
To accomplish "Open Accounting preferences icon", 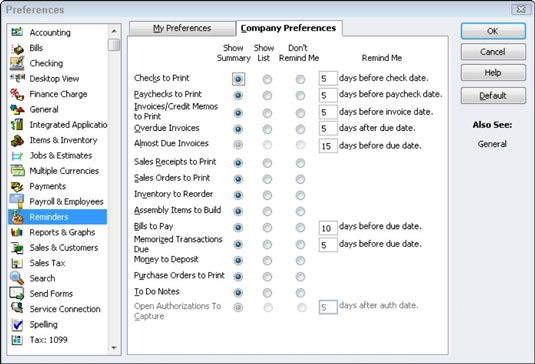I will point(17,32).
